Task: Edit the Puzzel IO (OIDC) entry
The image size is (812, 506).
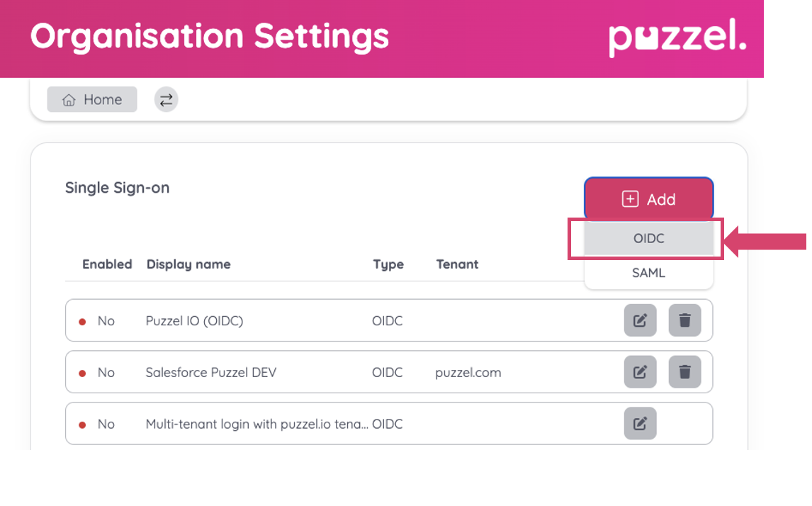Action: pos(640,320)
